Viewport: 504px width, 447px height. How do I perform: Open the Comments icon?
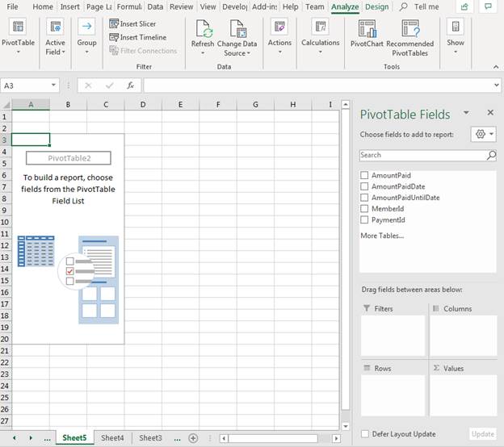488,6
